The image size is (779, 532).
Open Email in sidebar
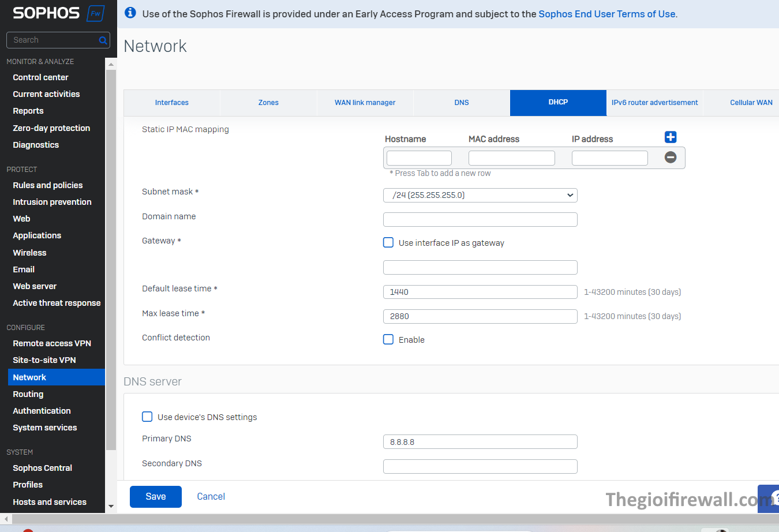pyautogui.click(x=24, y=269)
